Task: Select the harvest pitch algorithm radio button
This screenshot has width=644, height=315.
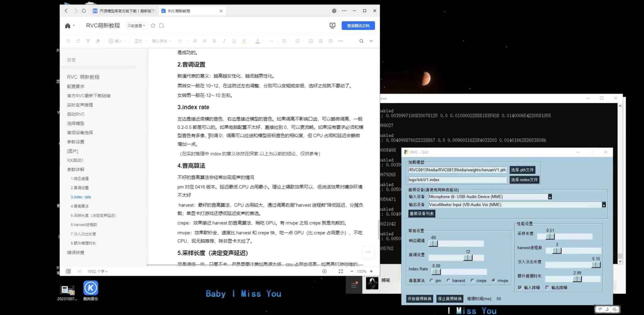Action: [449, 280]
